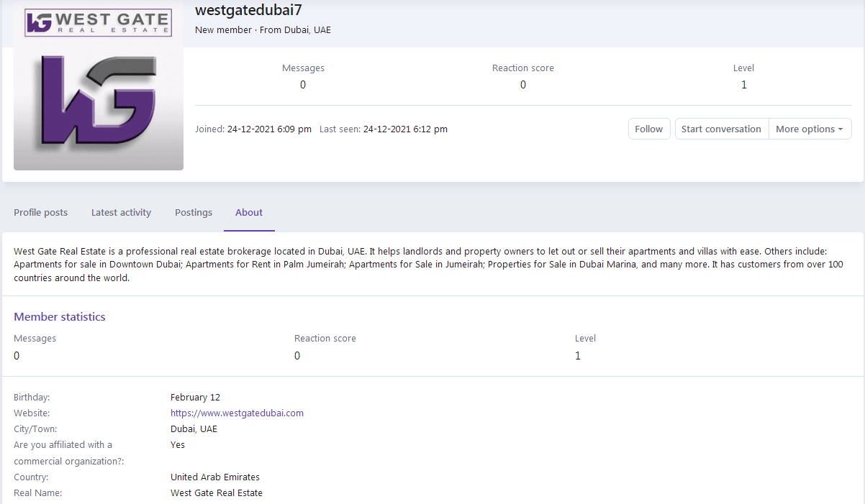Click the Level label under Member statistics
Screen dimensions: 865x504
(x=585, y=338)
